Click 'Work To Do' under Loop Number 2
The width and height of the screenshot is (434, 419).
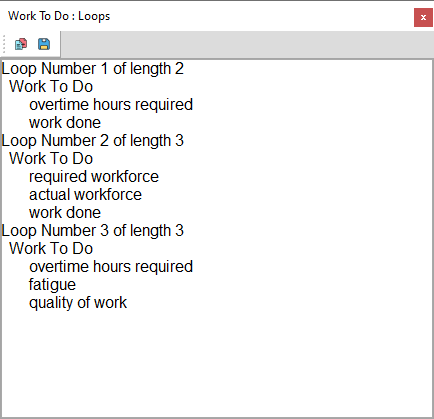click(51, 159)
